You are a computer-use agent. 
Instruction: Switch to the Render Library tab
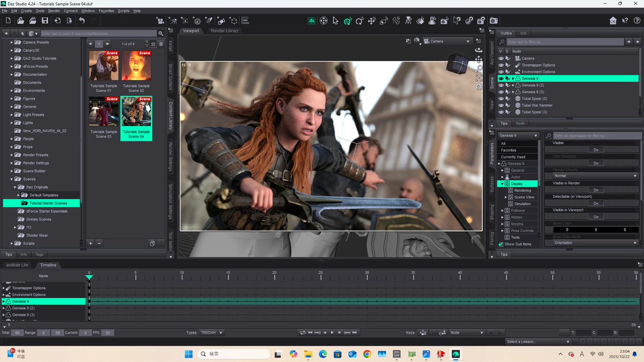(x=224, y=31)
